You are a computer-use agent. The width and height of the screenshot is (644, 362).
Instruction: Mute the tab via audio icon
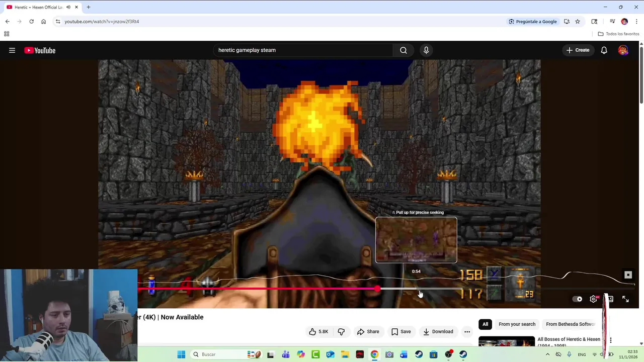click(x=68, y=7)
